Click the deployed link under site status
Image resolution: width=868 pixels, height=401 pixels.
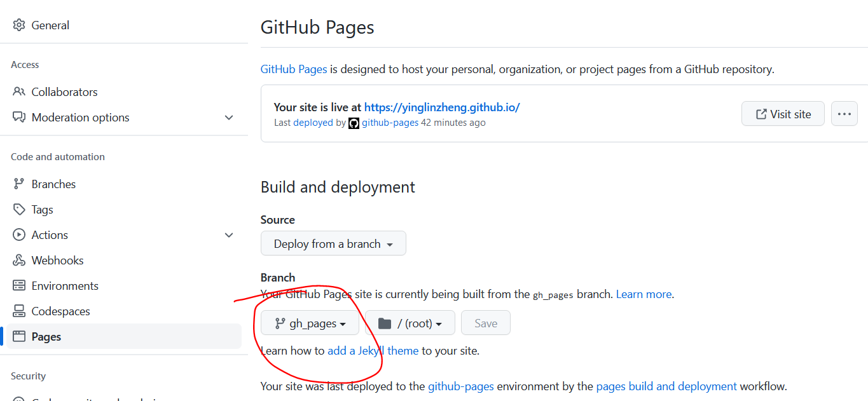313,123
